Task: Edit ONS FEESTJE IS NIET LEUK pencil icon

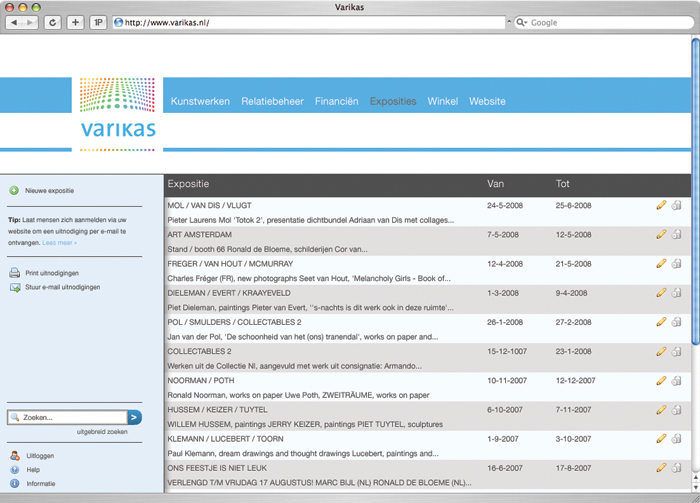Action: click(661, 468)
